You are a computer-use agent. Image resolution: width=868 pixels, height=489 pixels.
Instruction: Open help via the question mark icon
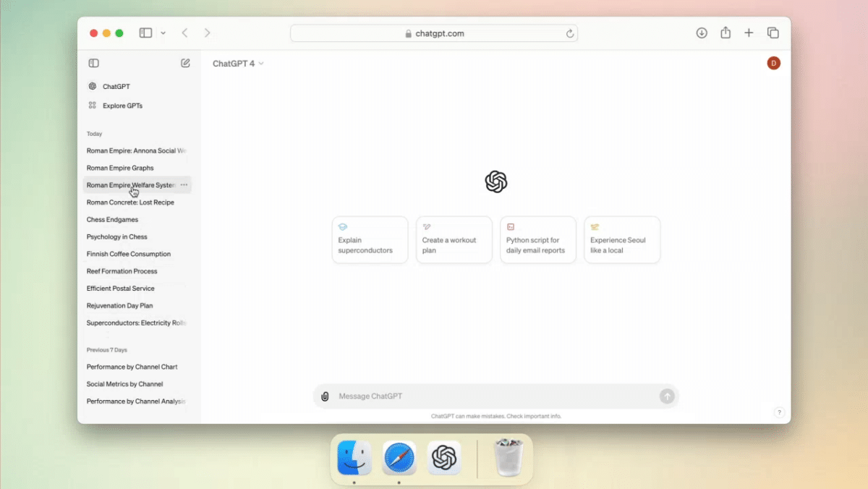click(779, 412)
